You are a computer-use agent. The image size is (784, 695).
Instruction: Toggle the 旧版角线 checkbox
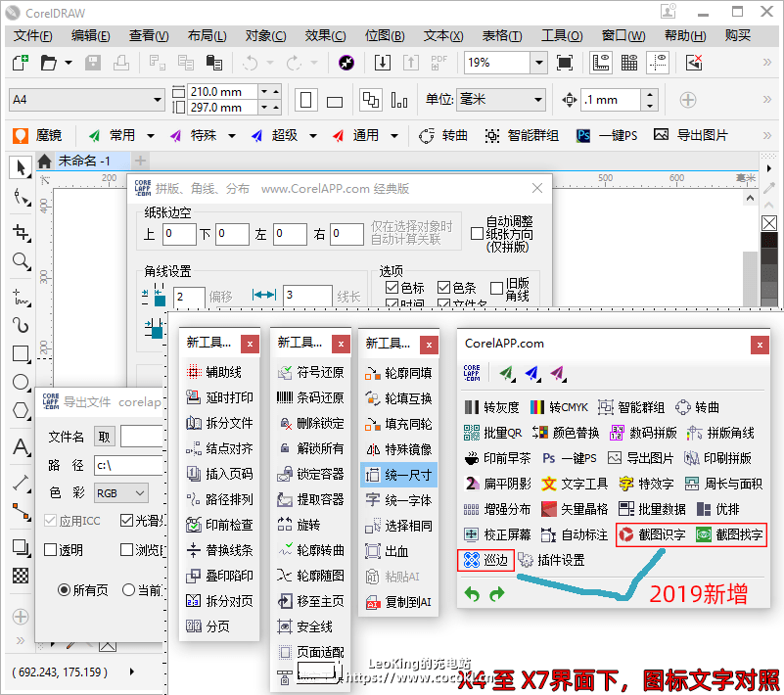coord(496,289)
